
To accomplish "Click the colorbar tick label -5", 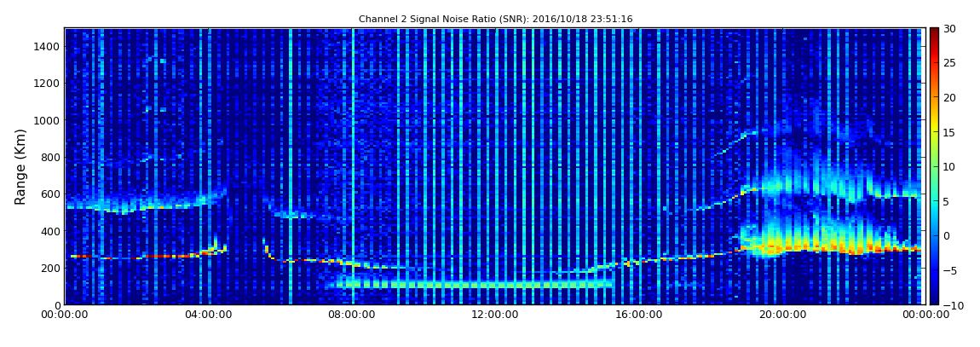I will click(x=948, y=270).
